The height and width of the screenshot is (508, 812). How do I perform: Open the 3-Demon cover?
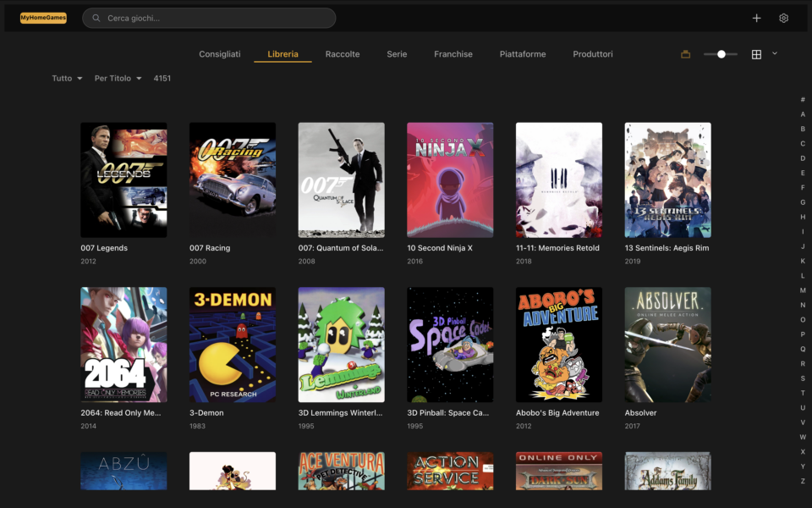233,345
